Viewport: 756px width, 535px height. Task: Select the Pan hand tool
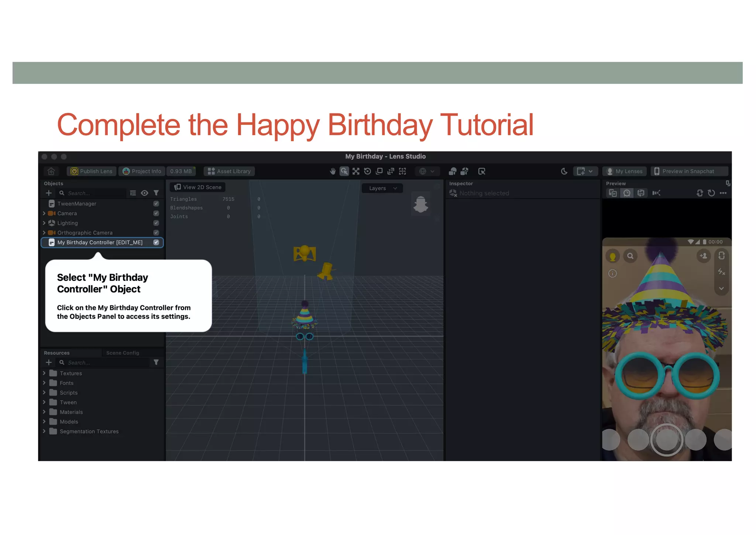[x=333, y=171]
